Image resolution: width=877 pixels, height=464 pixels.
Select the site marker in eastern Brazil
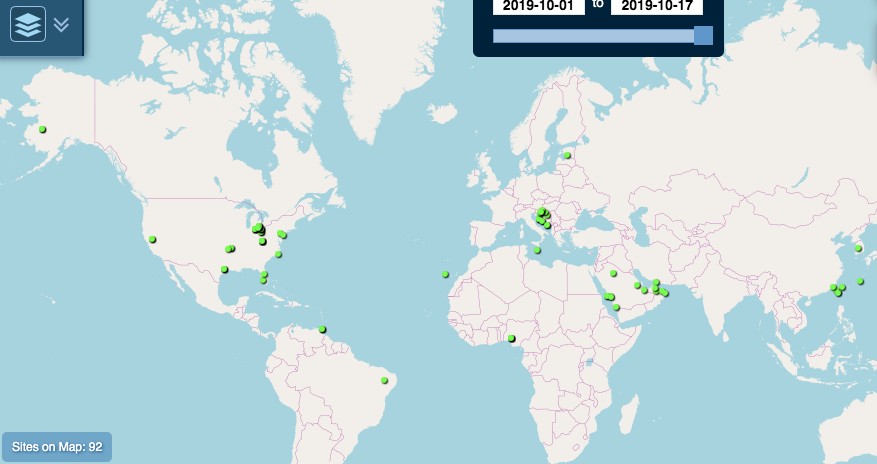pyautogui.click(x=385, y=380)
